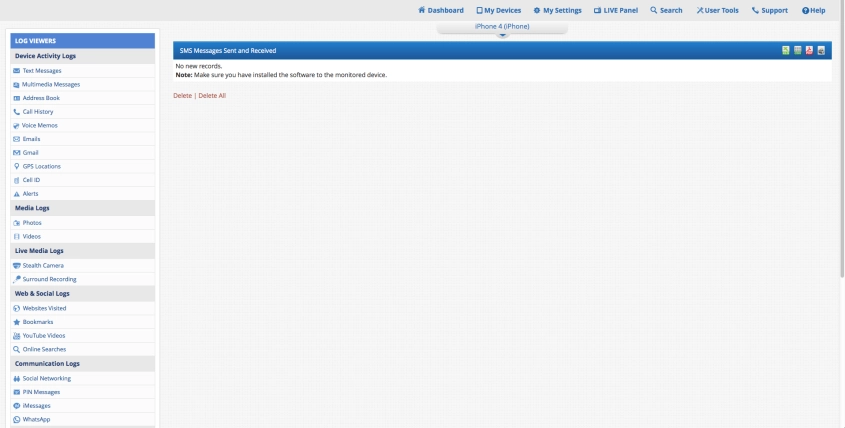Click the Multimedia Messages icon
This screenshot has height=428, width=845.
coord(17,85)
